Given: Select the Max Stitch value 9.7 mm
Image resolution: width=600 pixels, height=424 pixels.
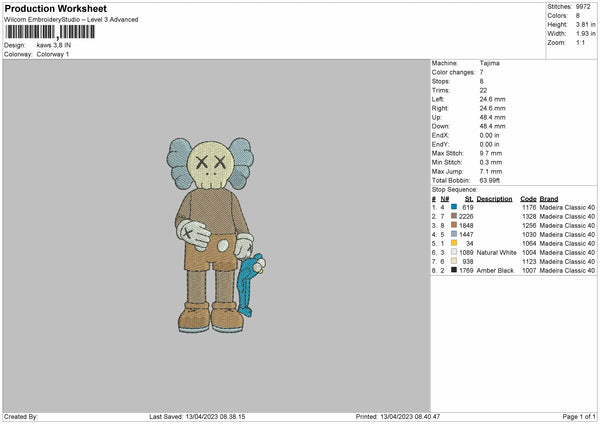Looking at the screenshot, I should 491,153.
